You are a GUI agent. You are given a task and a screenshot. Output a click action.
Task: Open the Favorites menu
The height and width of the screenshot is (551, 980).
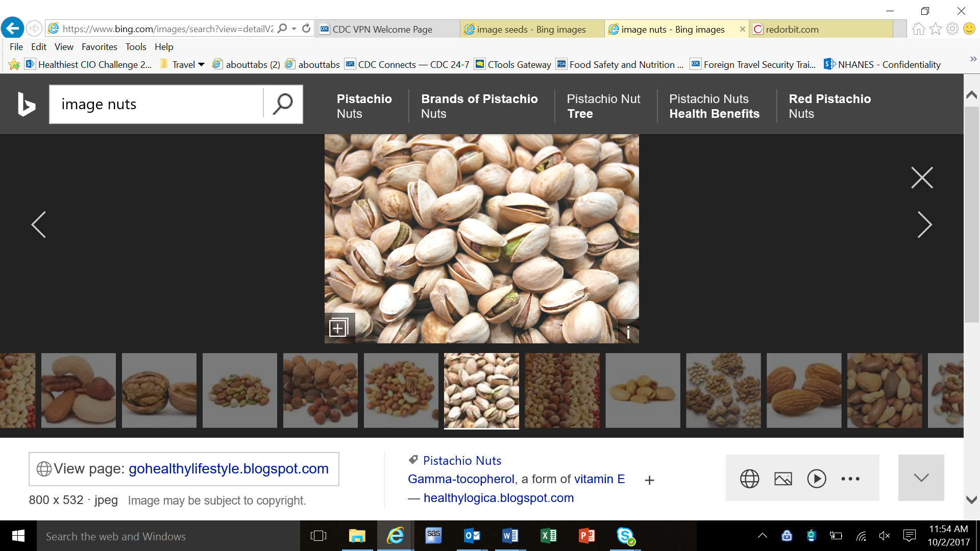coord(99,46)
